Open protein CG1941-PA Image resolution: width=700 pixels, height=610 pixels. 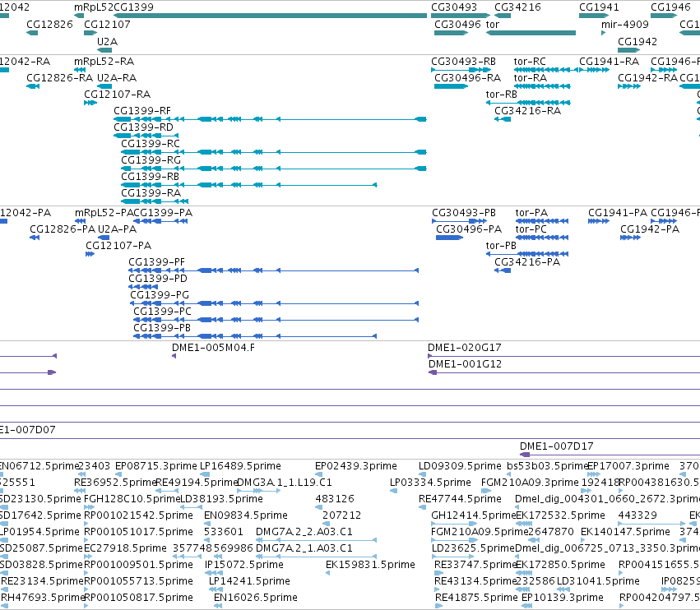(x=618, y=213)
